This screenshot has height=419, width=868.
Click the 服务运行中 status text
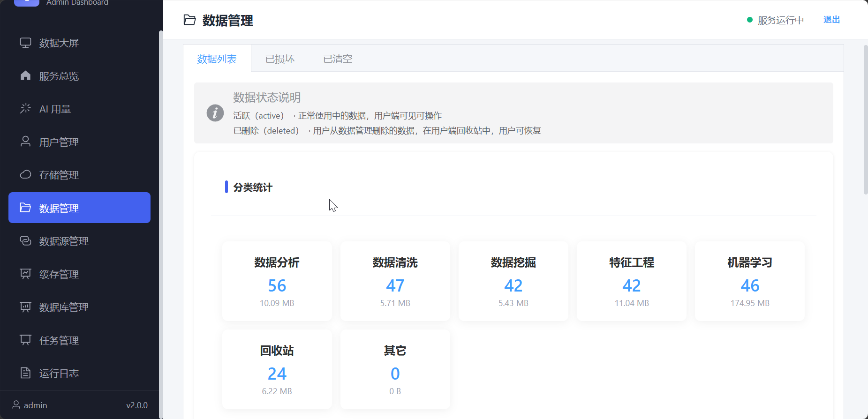click(x=781, y=20)
